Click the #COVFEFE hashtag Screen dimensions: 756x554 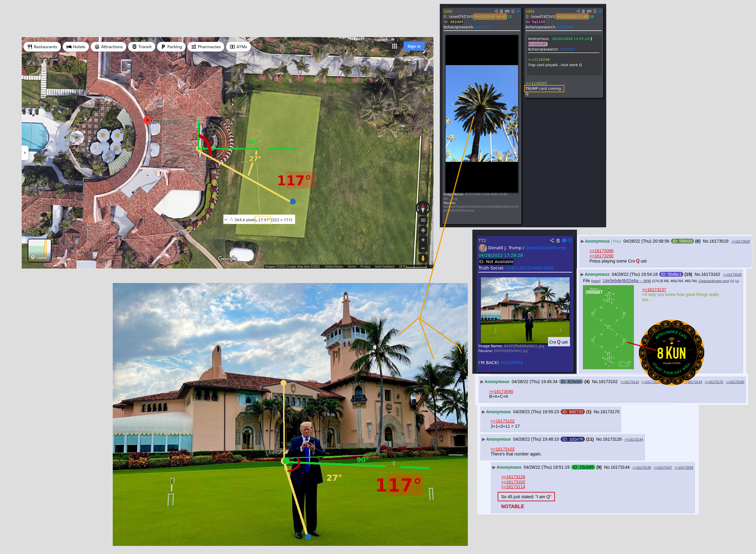tap(512, 363)
